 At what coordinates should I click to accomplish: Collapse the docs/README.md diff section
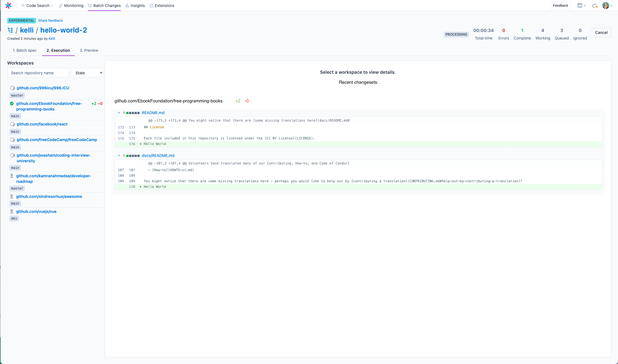pyautogui.click(x=119, y=156)
